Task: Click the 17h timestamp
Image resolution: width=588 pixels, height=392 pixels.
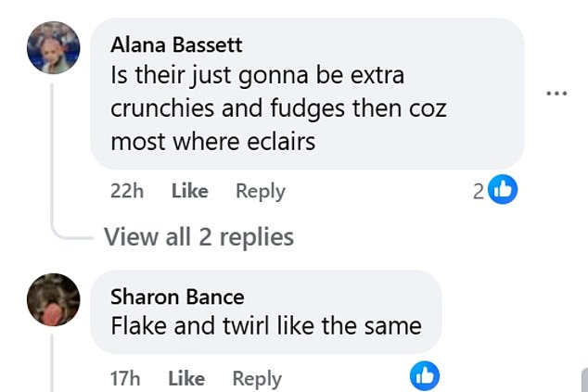Action: (x=125, y=378)
